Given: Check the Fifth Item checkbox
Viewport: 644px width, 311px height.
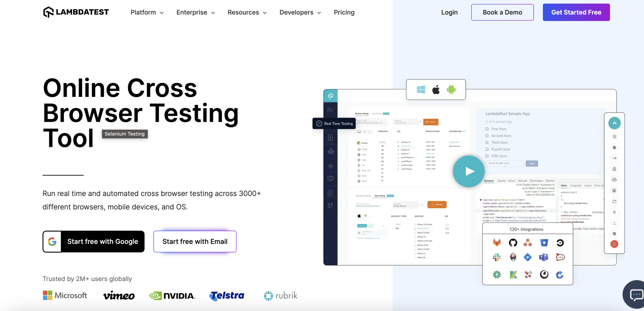Looking at the screenshot, I should (487, 156).
